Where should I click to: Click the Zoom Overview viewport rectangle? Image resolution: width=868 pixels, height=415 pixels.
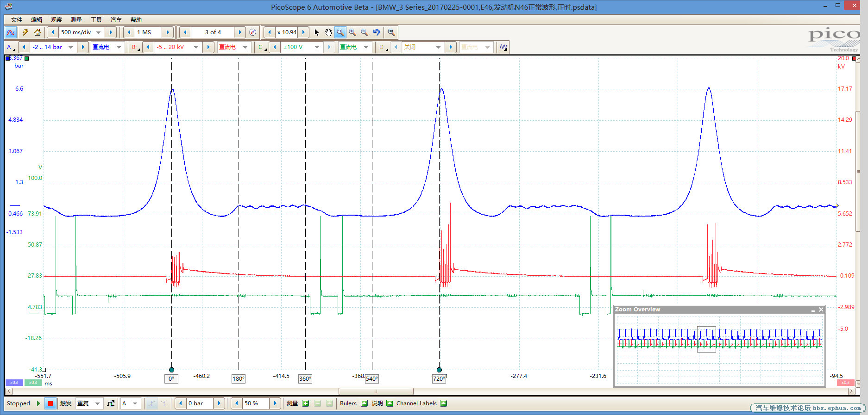coord(706,339)
